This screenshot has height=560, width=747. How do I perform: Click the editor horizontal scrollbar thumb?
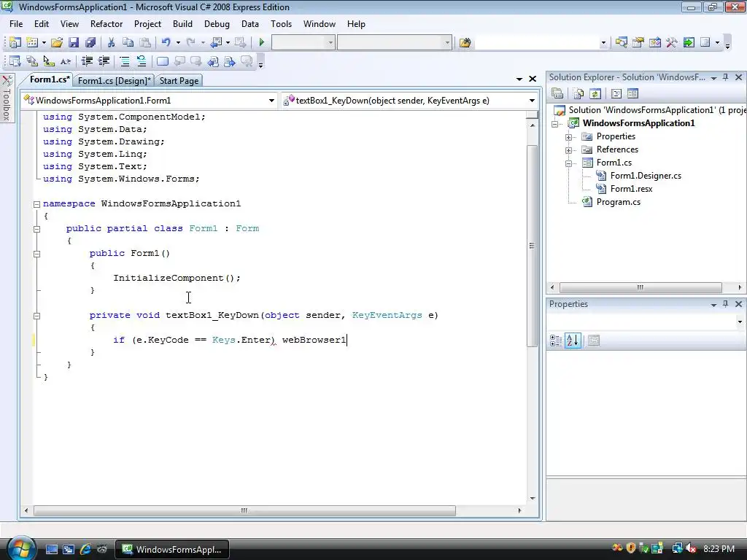coord(244,510)
